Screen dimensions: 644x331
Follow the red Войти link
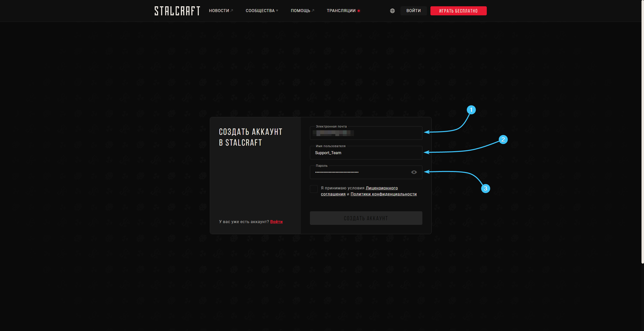276,222
